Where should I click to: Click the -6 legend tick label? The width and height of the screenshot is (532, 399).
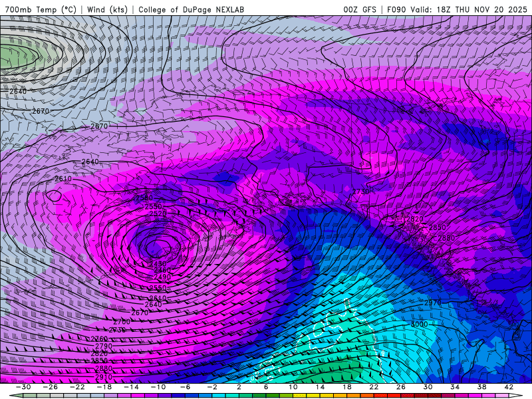[x=185, y=387]
